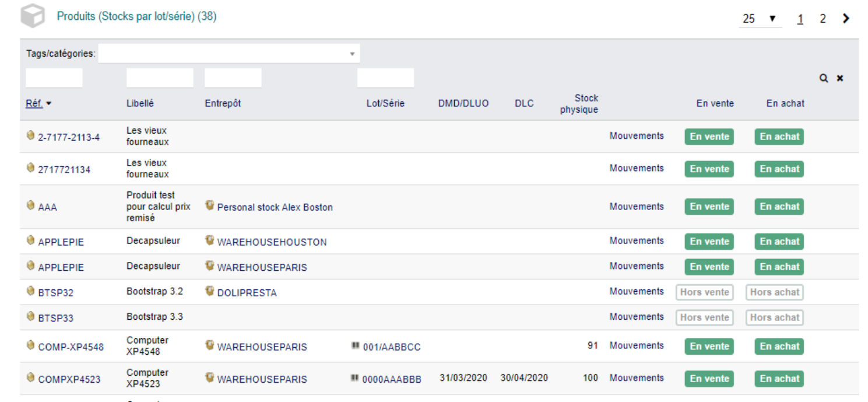This screenshot has width=868, height=402.
Task: Sort by Entrepôt column header
Action: [x=223, y=103]
